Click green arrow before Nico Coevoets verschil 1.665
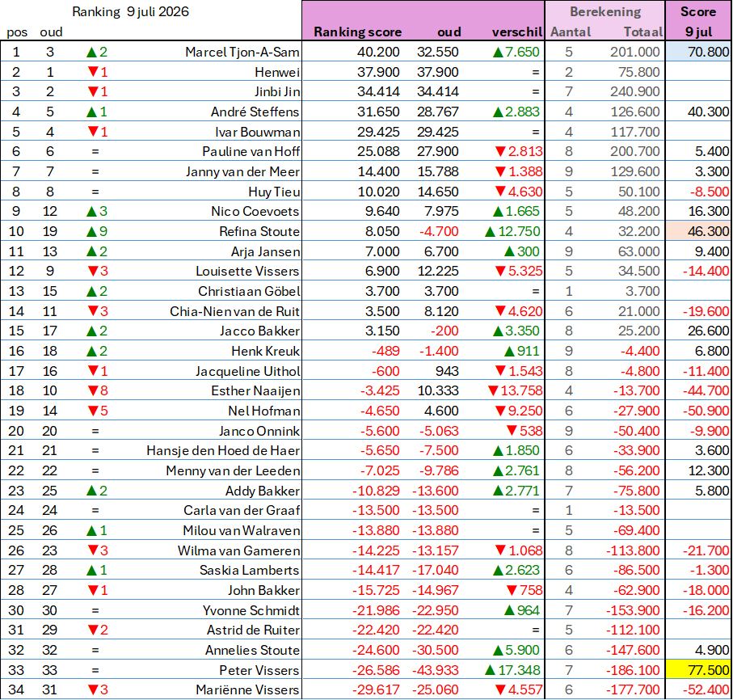 click(498, 211)
